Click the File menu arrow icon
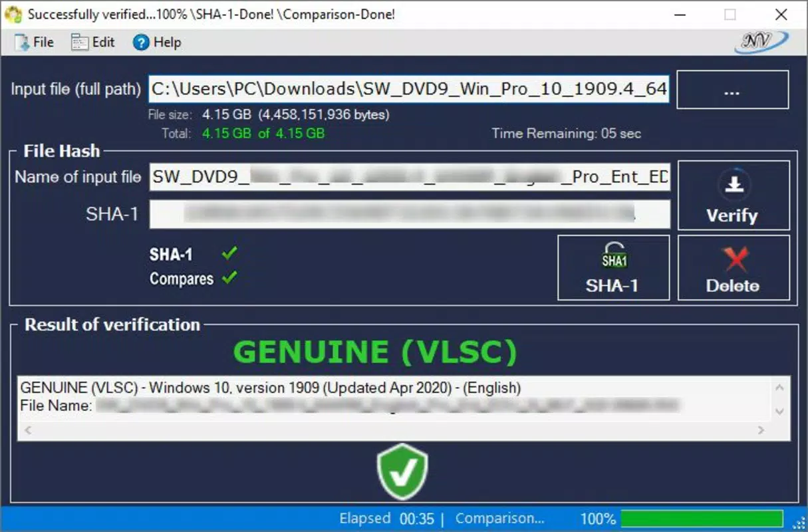This screenshot has width=808, height=532. coord(21,43)
